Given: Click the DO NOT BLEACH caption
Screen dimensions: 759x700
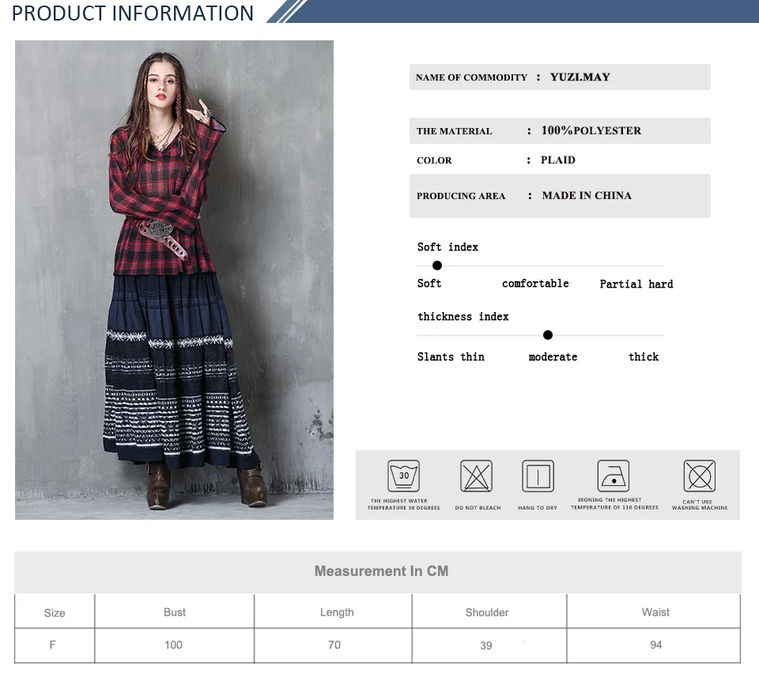Looking at the screenshot, I should pos(478,508).
